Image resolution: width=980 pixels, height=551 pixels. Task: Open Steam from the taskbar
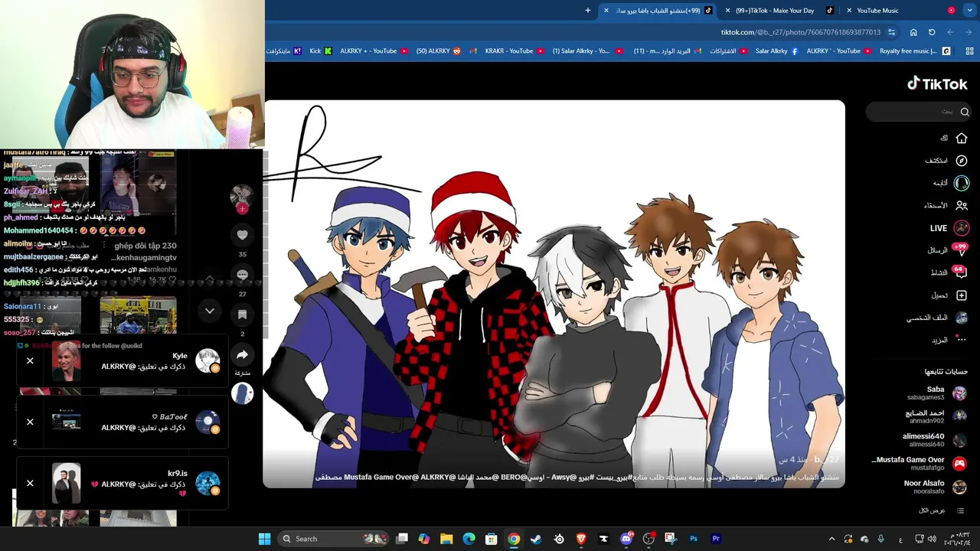point(536,539)
